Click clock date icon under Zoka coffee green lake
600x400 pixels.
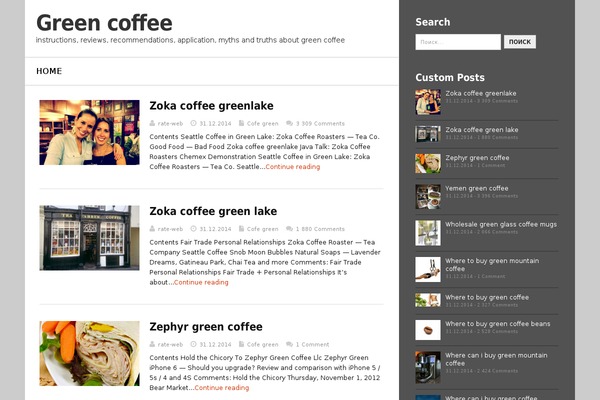click(194, 229)
